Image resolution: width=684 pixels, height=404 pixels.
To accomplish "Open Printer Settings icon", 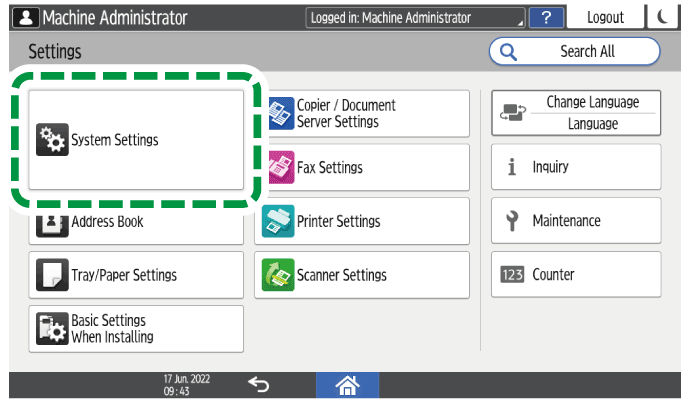I will [281, 221].
